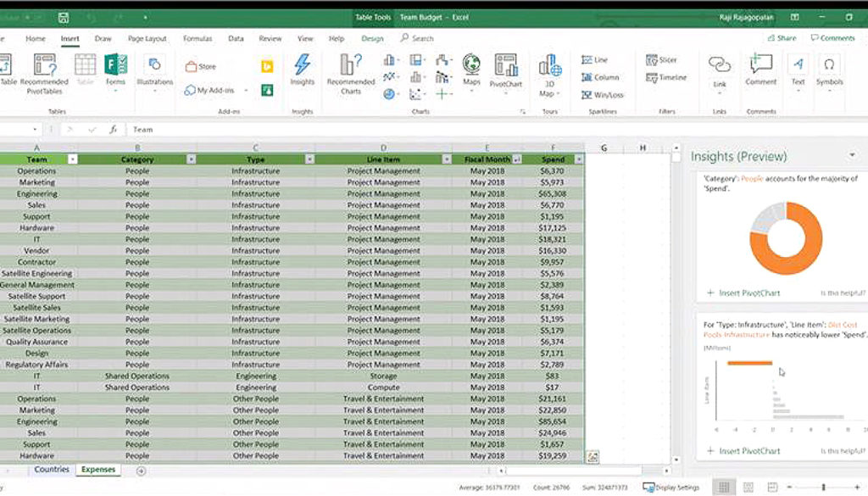Click the zoom slider handle

(823, 488)
